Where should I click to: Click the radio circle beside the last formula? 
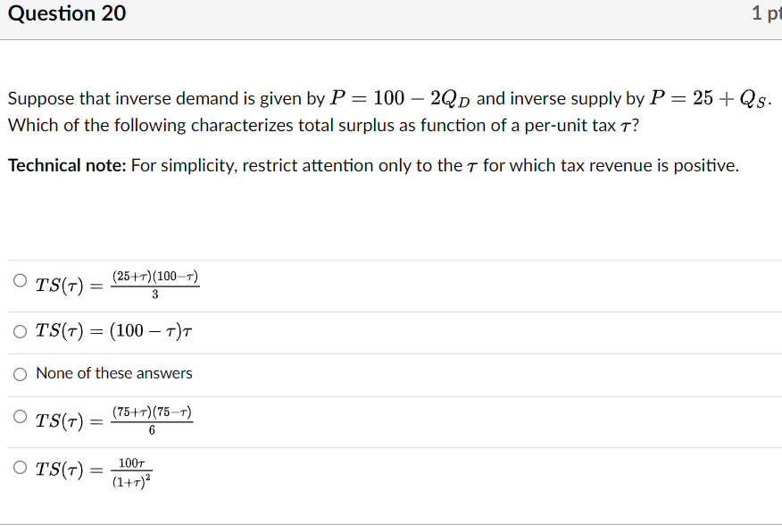point(20,467)
